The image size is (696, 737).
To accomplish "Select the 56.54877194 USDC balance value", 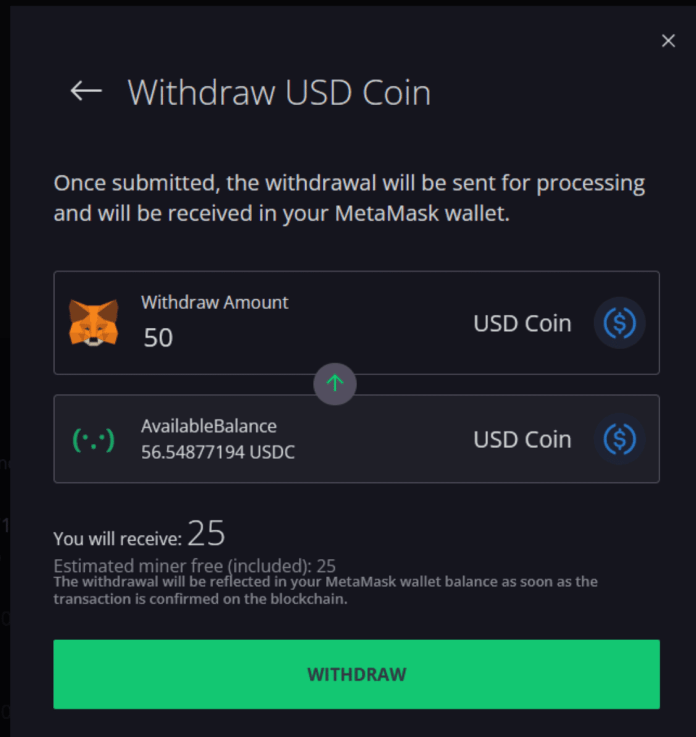I will [217, 452].
